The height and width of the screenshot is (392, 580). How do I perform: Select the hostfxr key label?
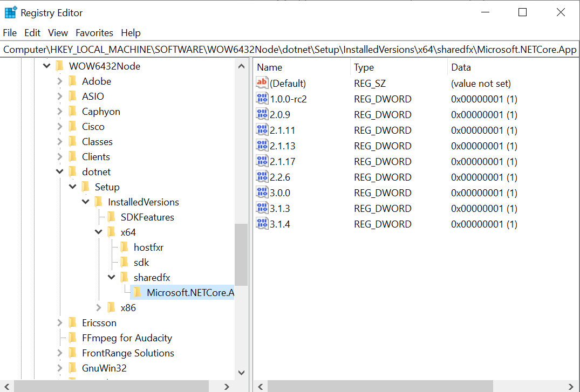click(x=148, y=247)
